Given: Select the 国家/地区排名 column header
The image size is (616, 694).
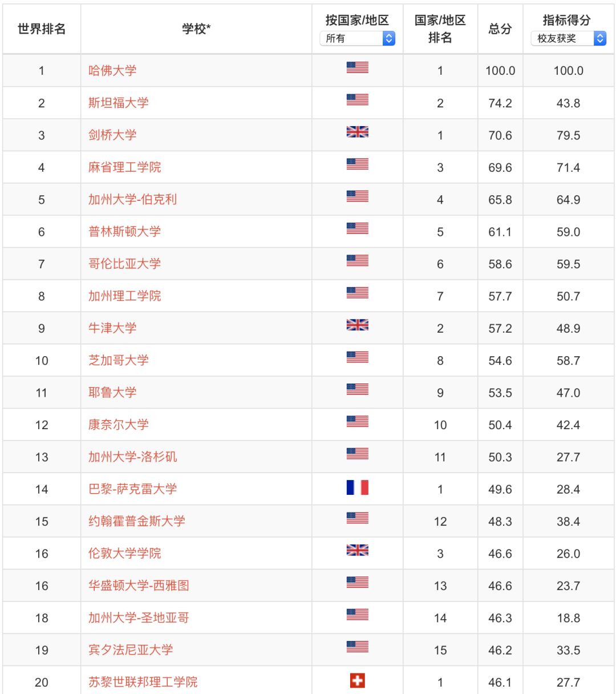Looking at the screenshot, I should 440,29.
